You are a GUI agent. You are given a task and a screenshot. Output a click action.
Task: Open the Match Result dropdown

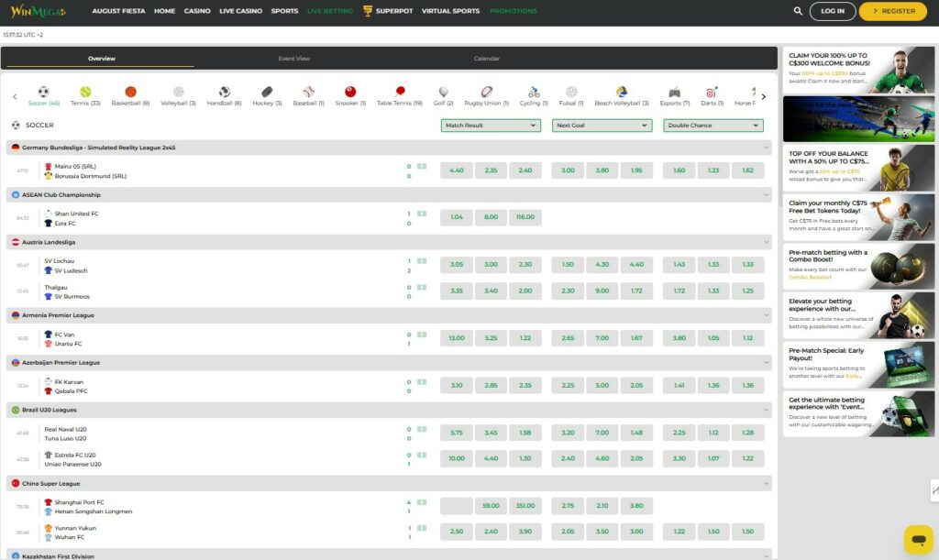coord(491,125)
